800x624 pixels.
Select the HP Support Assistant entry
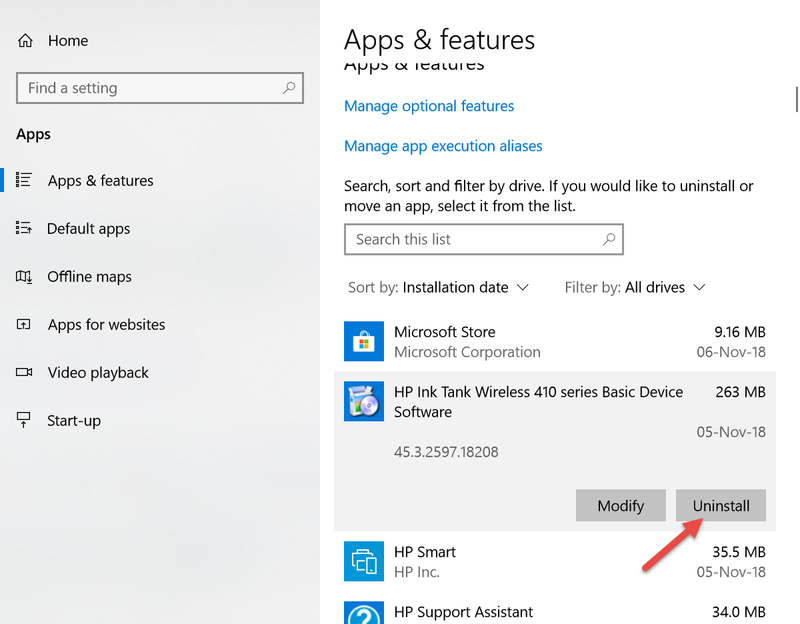point(555,612)
